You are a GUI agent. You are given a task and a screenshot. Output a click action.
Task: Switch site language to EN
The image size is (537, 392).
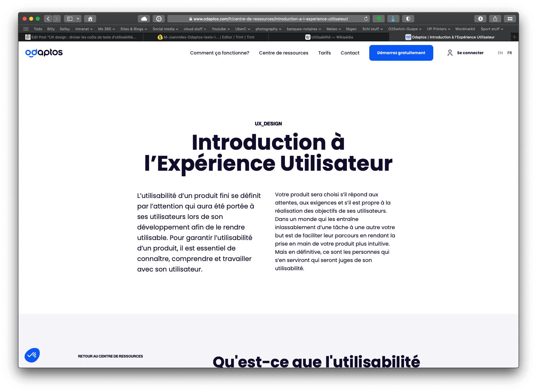500,53
